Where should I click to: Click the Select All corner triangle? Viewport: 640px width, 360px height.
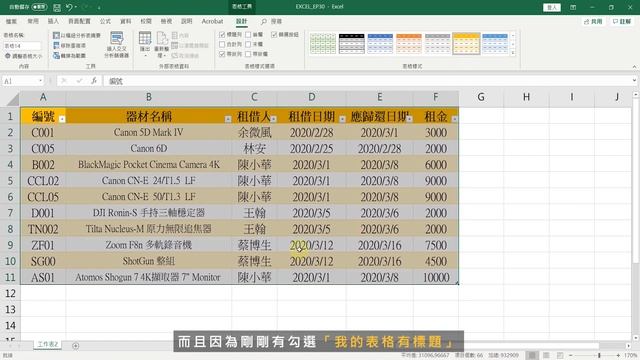pos(12,98)
